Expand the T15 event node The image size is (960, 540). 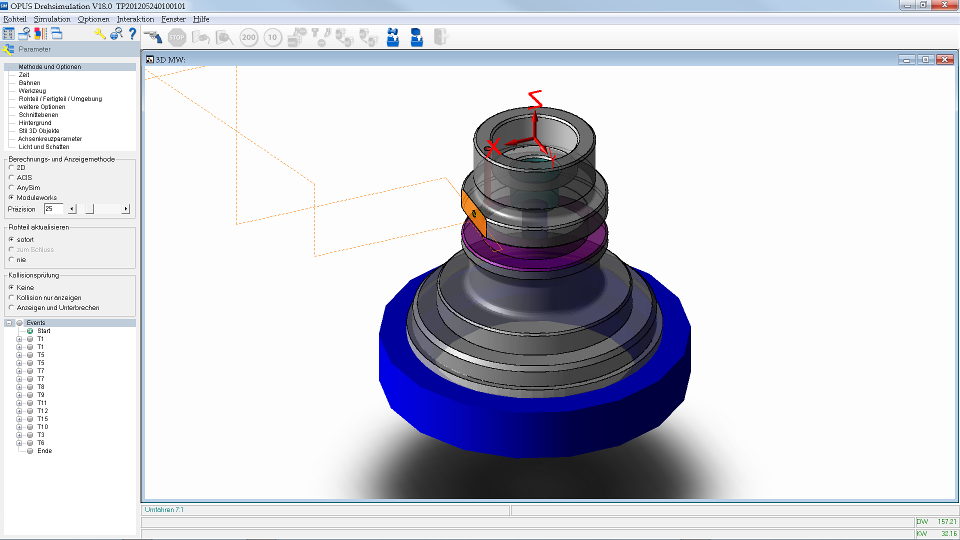coord(19,419)
